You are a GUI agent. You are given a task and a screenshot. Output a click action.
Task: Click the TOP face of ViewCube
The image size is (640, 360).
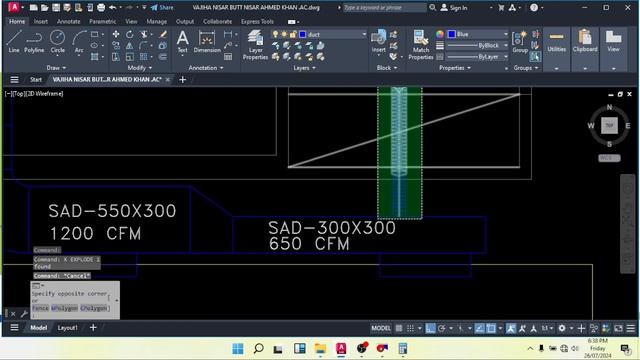point(609,125)
